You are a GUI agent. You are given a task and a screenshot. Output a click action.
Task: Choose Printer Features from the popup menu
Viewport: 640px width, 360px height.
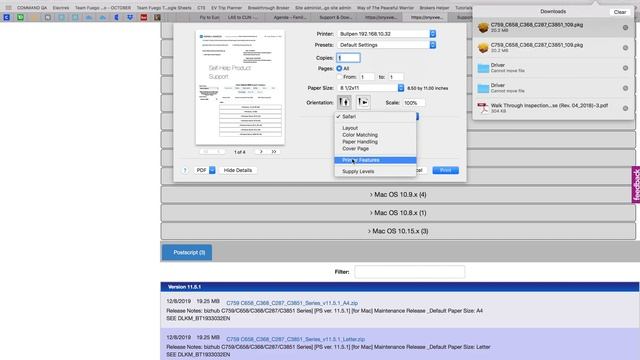[x=375, y=160]
